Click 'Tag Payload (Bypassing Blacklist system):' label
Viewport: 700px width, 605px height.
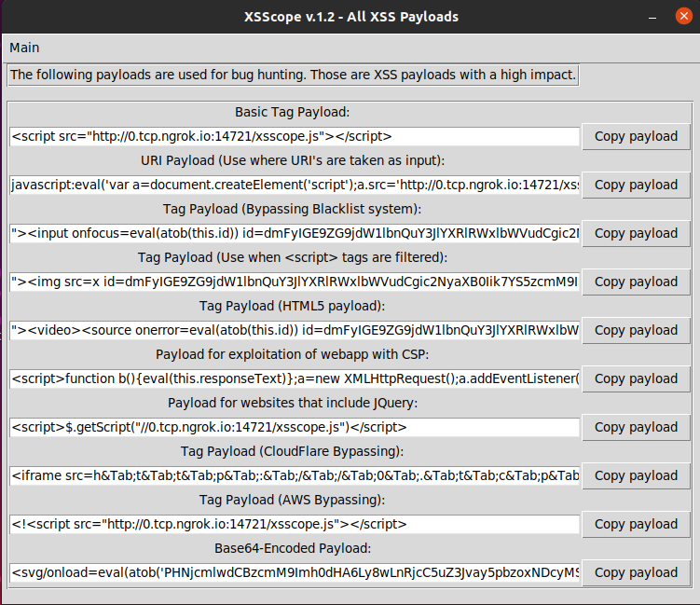tap(293, 209)
